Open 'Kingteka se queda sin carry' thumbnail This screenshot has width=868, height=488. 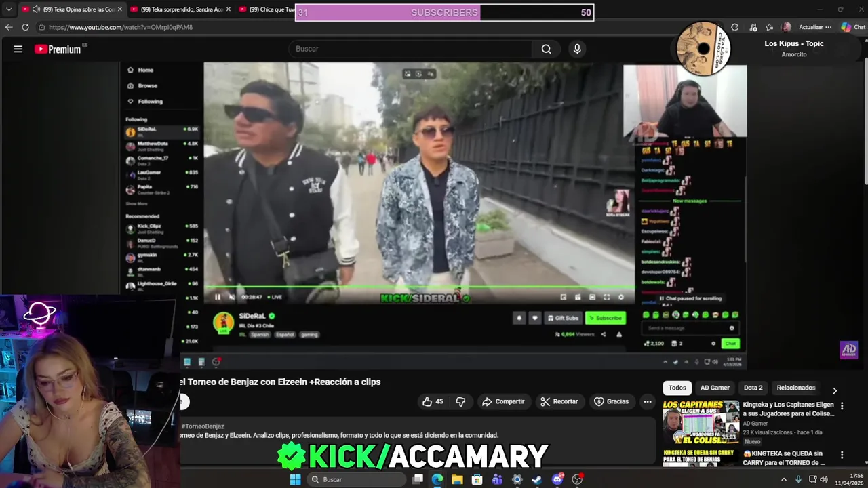[x=701, y=457]
